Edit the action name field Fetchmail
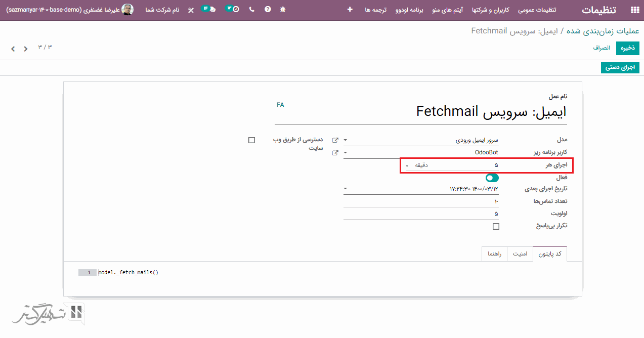Image resolution: width=644 pixels, height=338 pixels. [420, 111]
